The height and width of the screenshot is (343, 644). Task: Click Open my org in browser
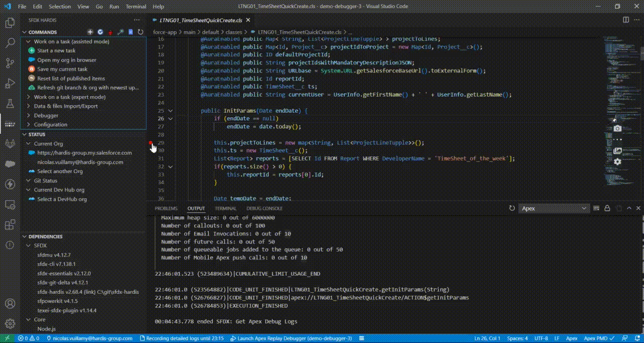(x=66, y=60)
